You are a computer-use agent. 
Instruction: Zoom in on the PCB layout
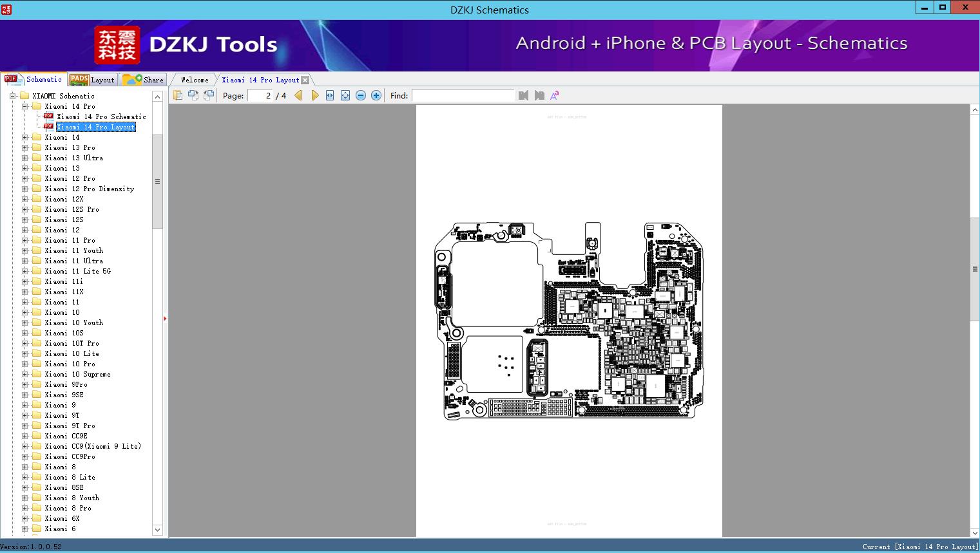click(x=376, y=95)
